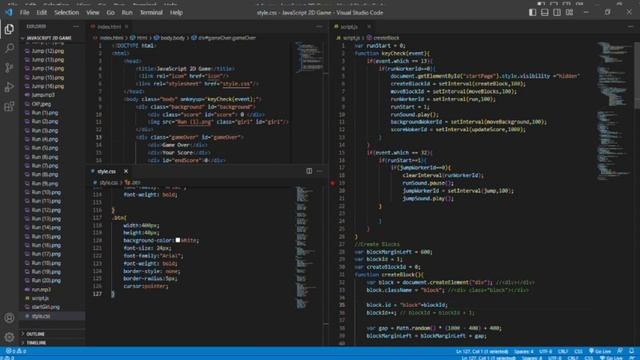Open more actions for script.js editor group
The height and width of the screenshot is (360, 640).
pos(631,27)
